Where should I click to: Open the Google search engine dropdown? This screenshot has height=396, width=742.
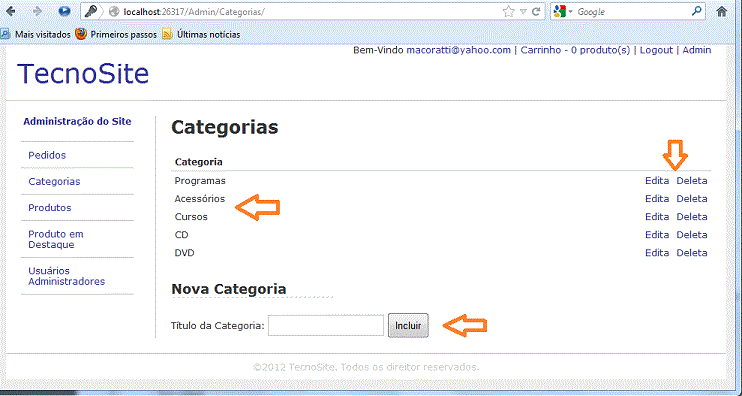click(563, 12)
